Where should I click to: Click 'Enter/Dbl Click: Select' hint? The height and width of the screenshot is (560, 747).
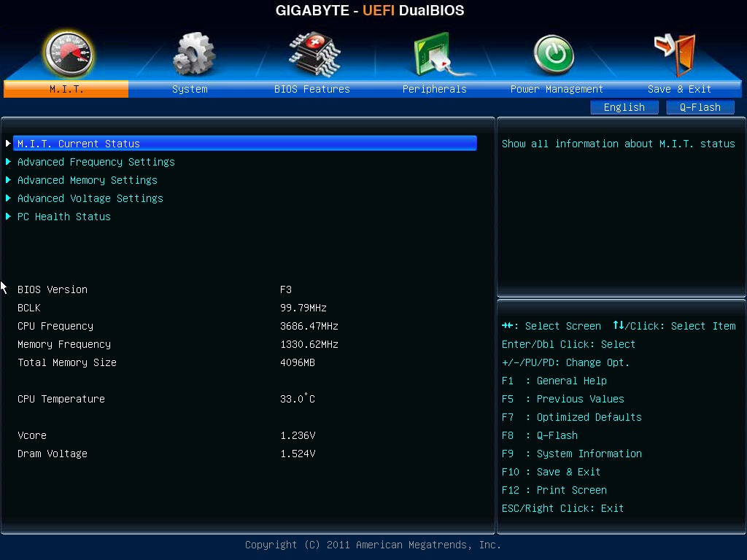coord(568,344)
